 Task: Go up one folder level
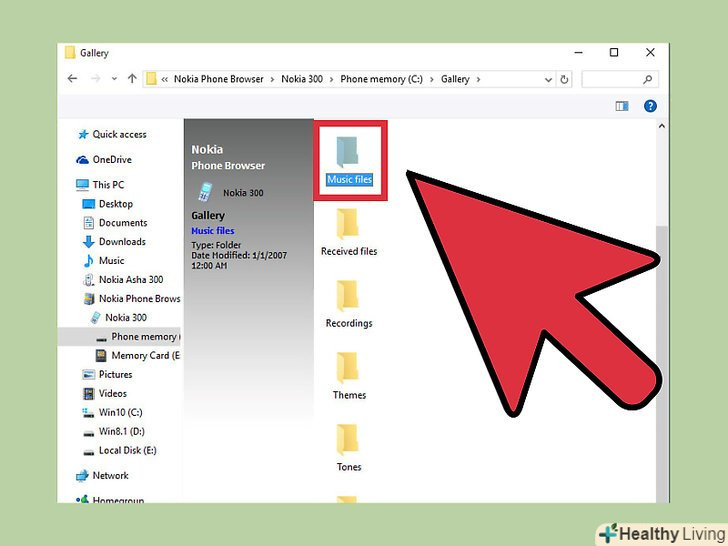[132, 78]
